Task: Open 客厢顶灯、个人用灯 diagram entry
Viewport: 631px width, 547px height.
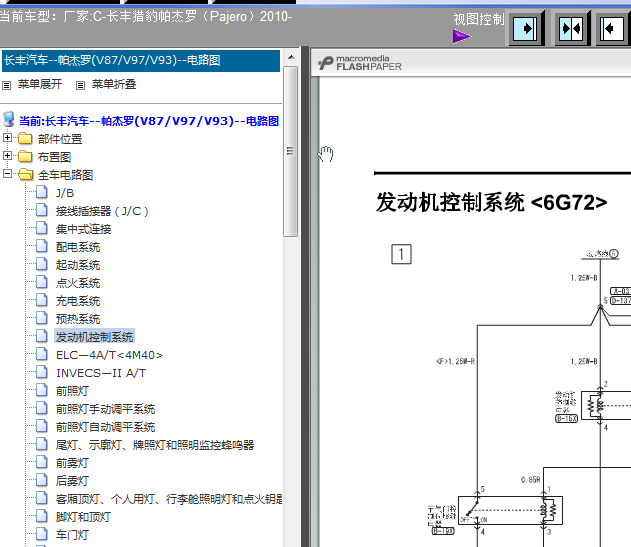Action: (x=169, y=499)
